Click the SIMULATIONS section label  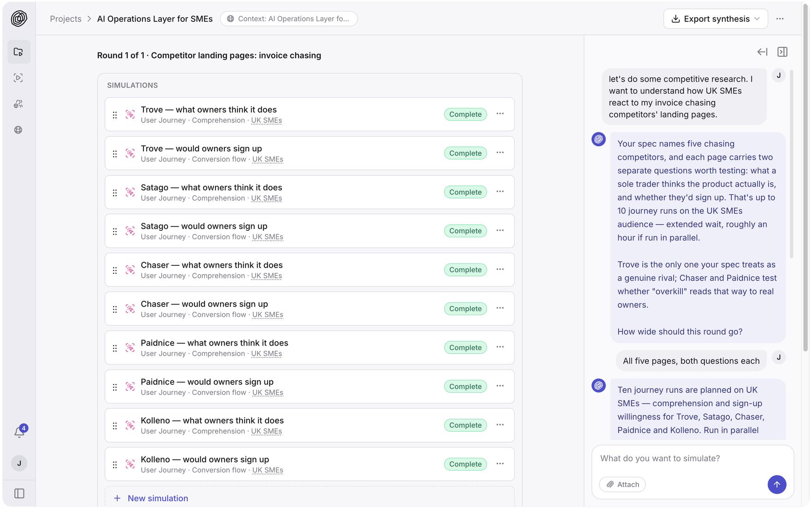pos(132,85)
